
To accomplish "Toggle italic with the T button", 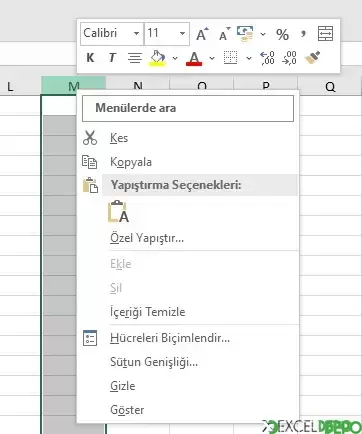I will pos(112,58).
